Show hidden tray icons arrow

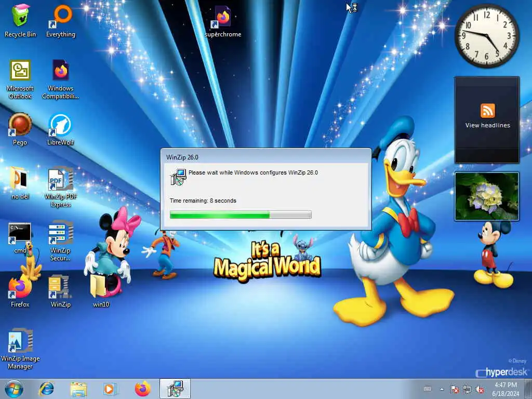(442, 390)
